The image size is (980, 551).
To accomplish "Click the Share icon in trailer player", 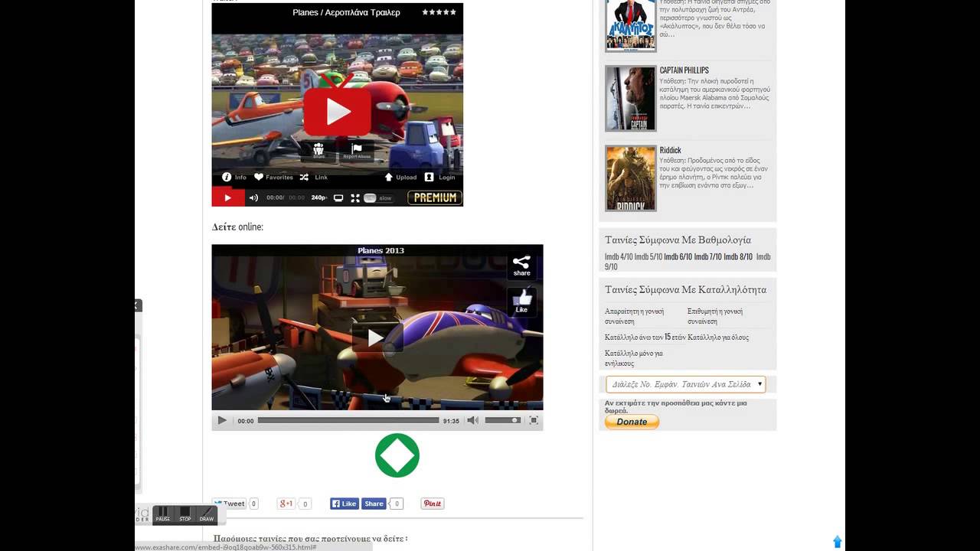I will point(318,149).
